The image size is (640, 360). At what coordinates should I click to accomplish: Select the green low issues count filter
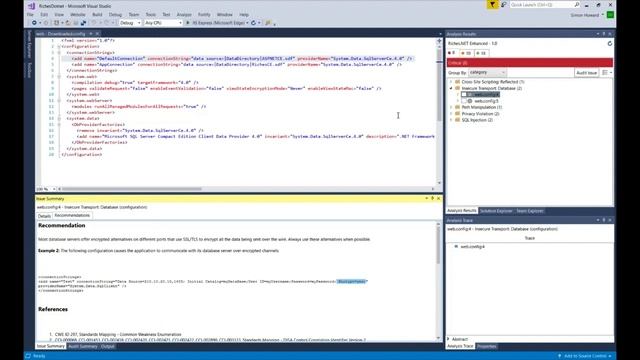point(481,53)
